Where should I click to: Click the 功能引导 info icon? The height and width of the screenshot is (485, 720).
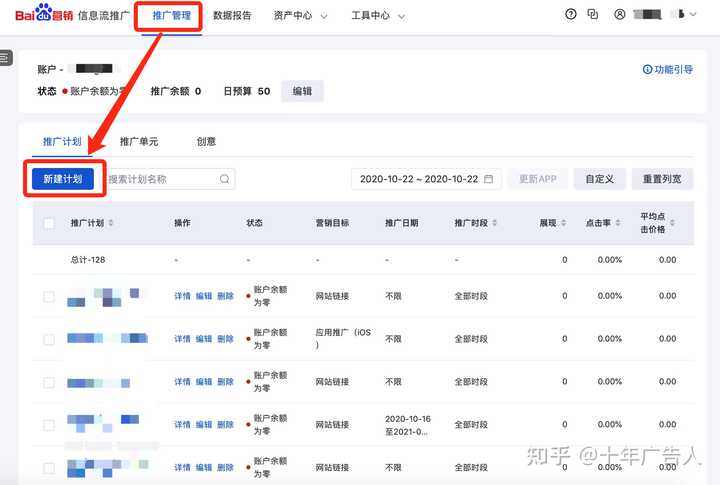pos(647,69)
